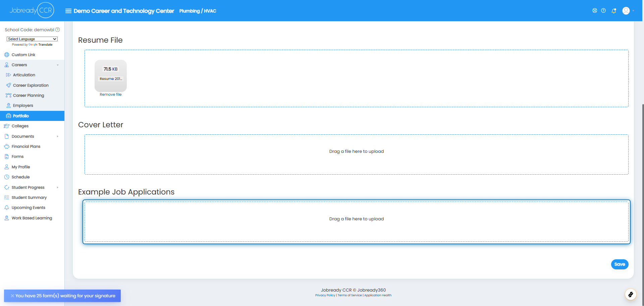Open the Jobready CCR logo home
This screenshot has width=644, height=306.
coord(32,10)
